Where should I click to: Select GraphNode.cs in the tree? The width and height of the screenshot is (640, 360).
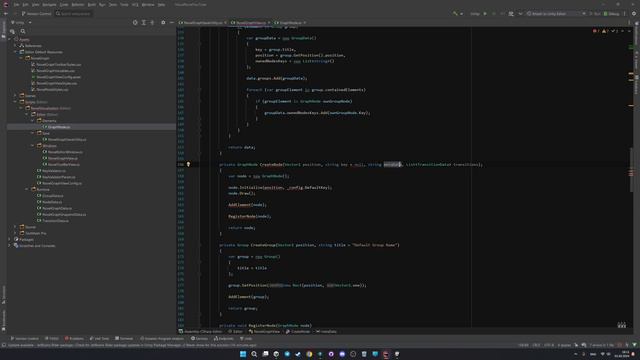pyautogui.click(x=59, y=127)
